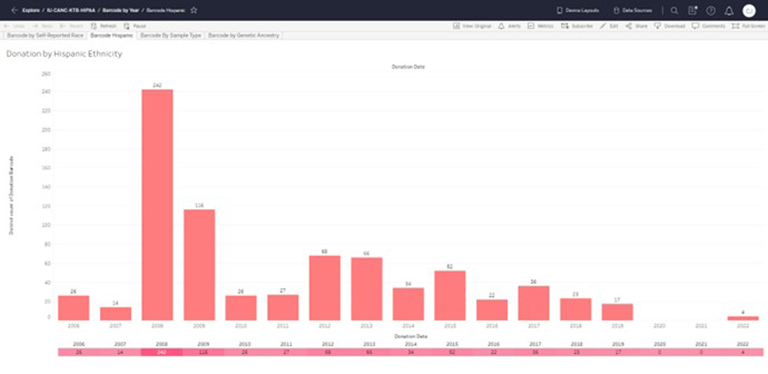Viewport: 768px width, 374px height.
Task: Select the 2011 bar labeled 27
Action: click(x=283, y=307)
